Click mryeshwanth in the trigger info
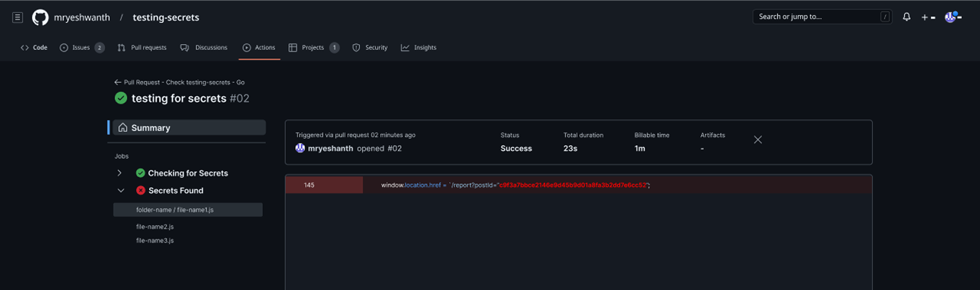Screen dimensions: 980x290 330,148
